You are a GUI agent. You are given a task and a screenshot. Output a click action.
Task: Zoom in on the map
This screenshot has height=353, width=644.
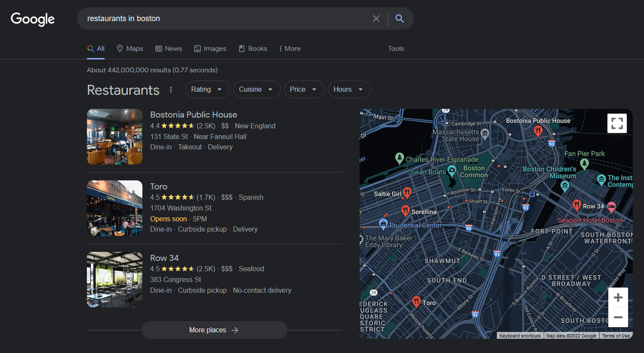pos(618,297)
